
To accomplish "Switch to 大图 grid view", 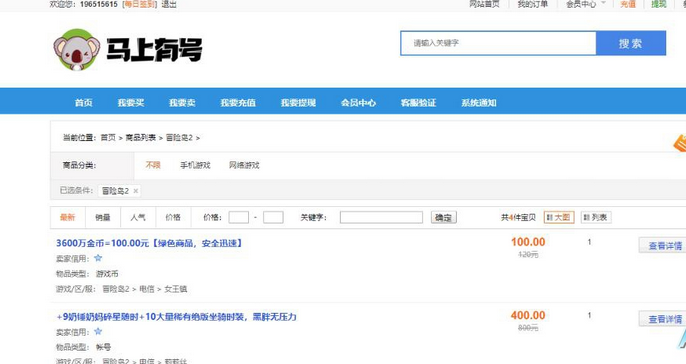I will click(x=559, y=217).
